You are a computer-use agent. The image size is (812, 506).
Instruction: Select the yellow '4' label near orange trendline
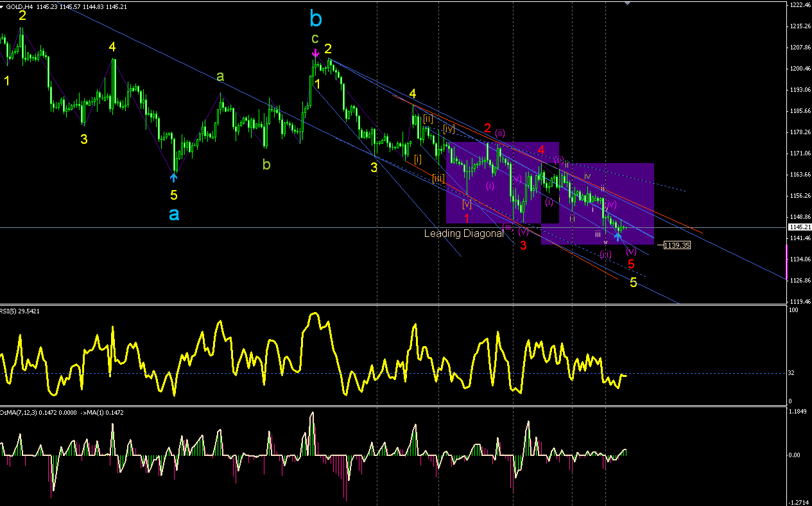(x=414, y=92)
